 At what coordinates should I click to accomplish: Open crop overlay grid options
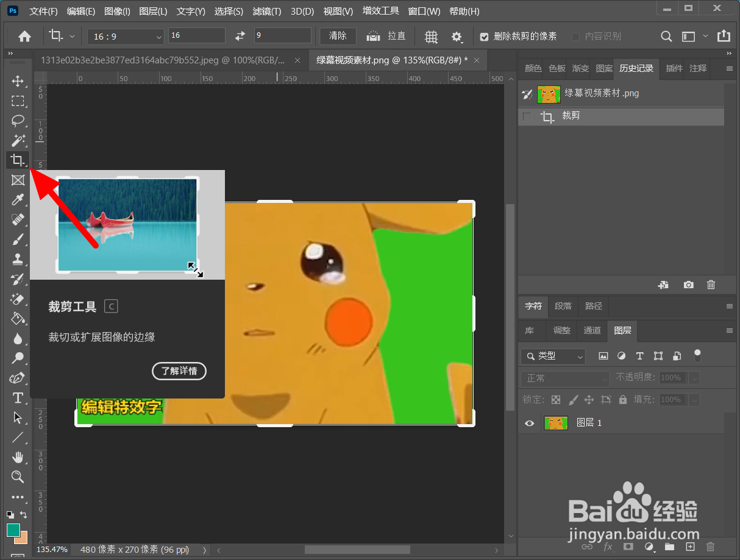click(432, 37)
